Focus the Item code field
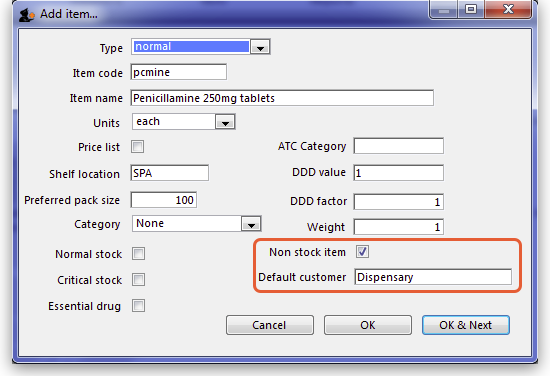The image size is (550, 376). tap(179, 72)
